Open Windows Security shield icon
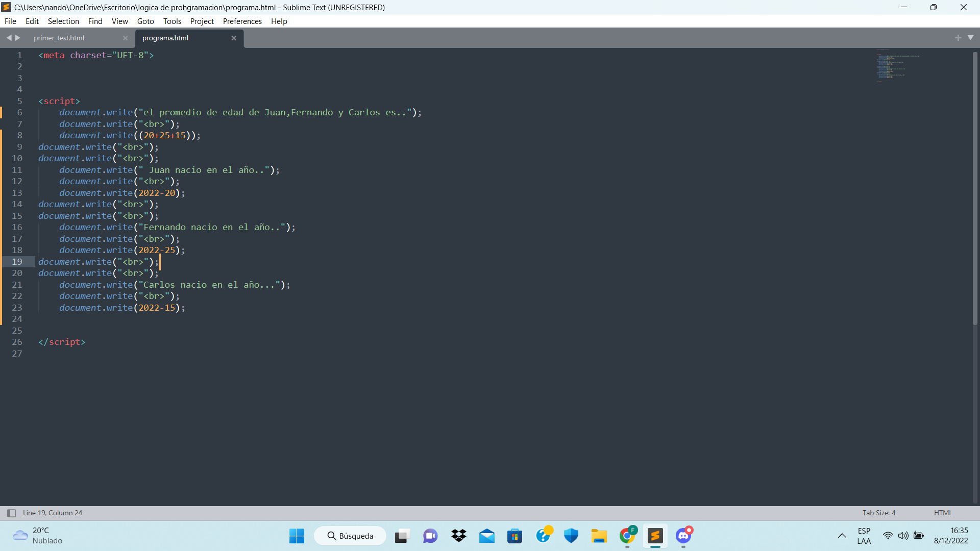The height and width of the screenshot is (551, 980). pos(571,536)
